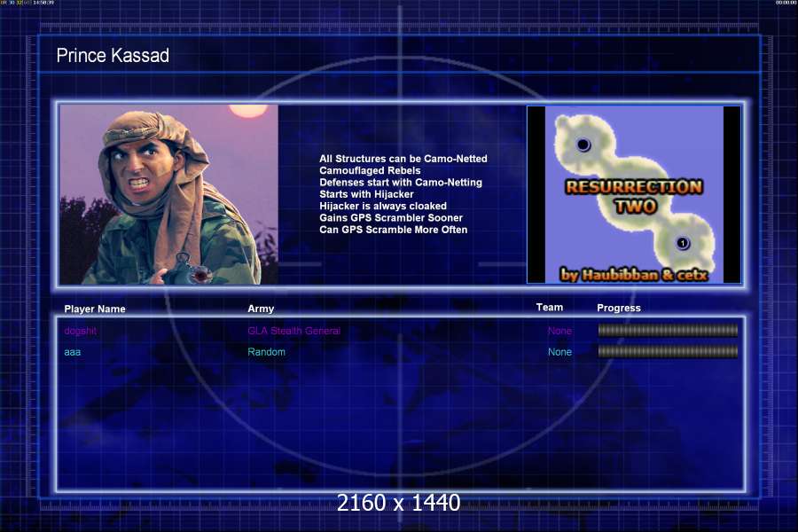Click the Prince Kassad title text
798x532 pixels.
[x=113, y=55]
